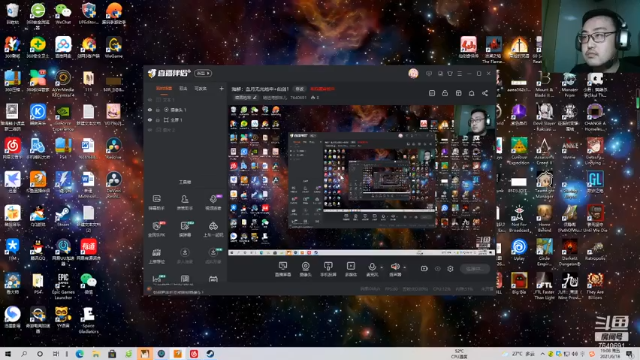The width and height of the screenshot is (640, 360).
Task: Open hamburger menu in streamer title bar
Action: click(460, 73)
